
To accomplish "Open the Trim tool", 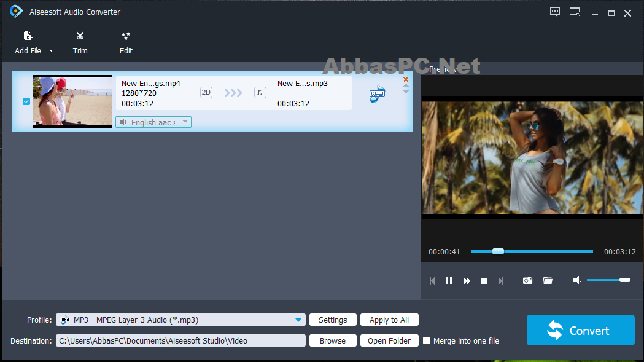I will point(80,43).
